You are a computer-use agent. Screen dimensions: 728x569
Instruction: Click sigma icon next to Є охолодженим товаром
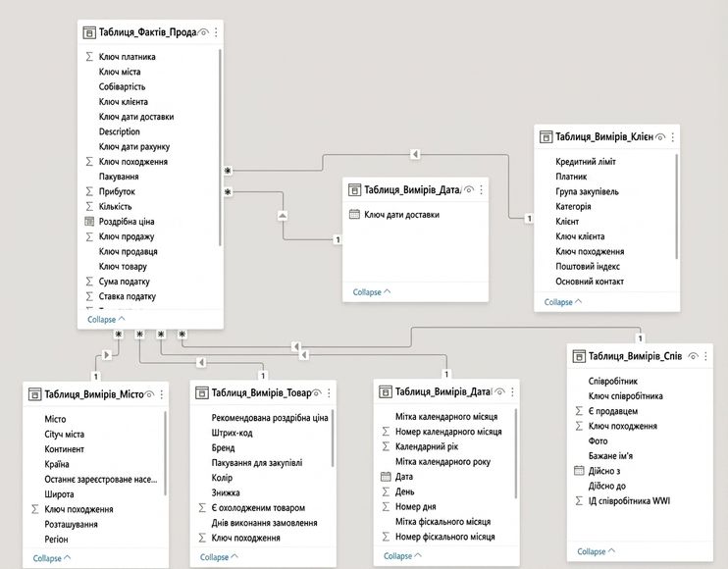pyautogui.click(x=202, y=508)
